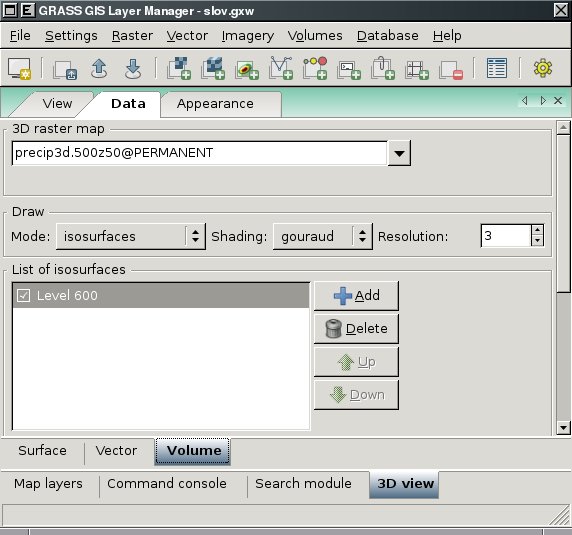Viewport: 572px width, 535px height.
Task: Increase the Resolution spinner value
Action: coord(537,230)
